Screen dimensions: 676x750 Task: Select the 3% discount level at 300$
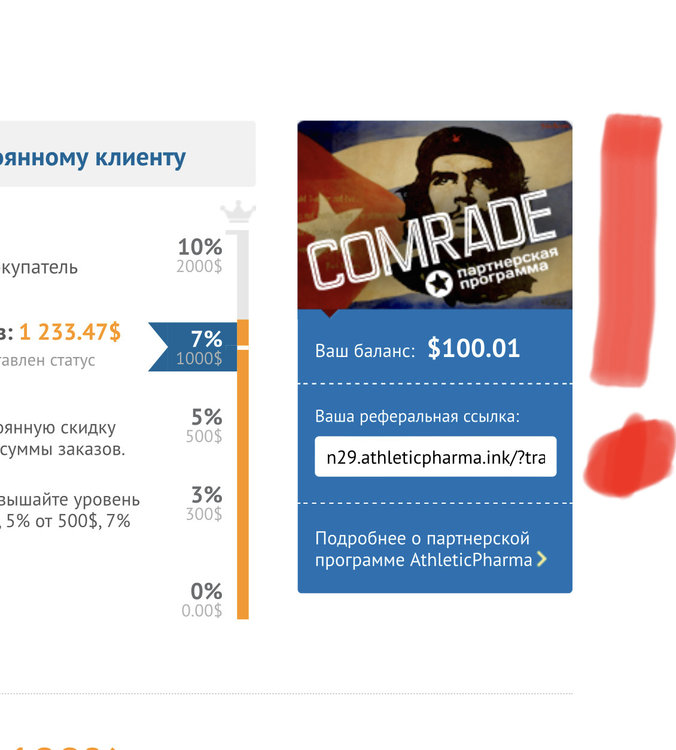coord(205,503)
